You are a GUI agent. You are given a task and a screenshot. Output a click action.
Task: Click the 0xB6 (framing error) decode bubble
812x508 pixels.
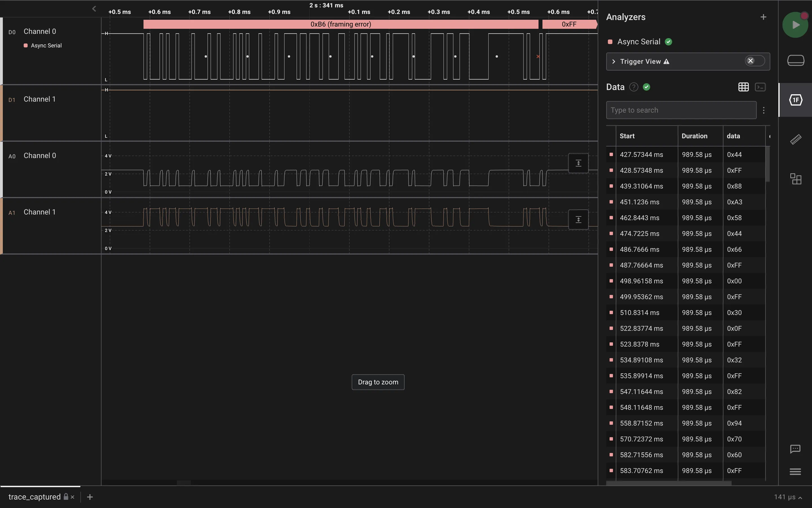(x=341, y=24)
